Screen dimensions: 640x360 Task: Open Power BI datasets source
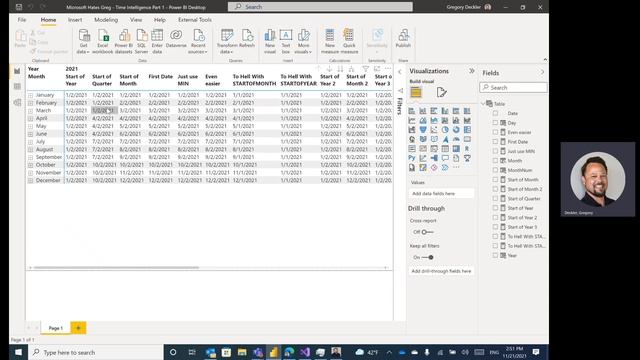(x=123, y=42)
